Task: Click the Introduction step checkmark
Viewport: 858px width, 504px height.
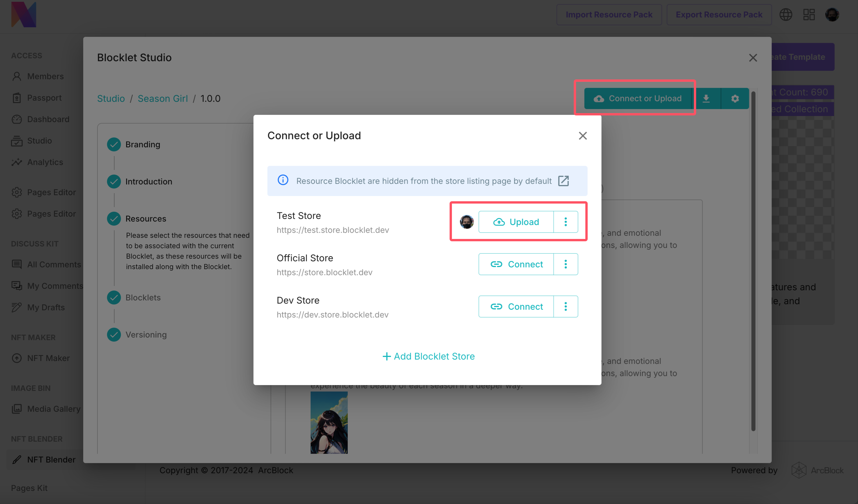Action: pos(114,181)
